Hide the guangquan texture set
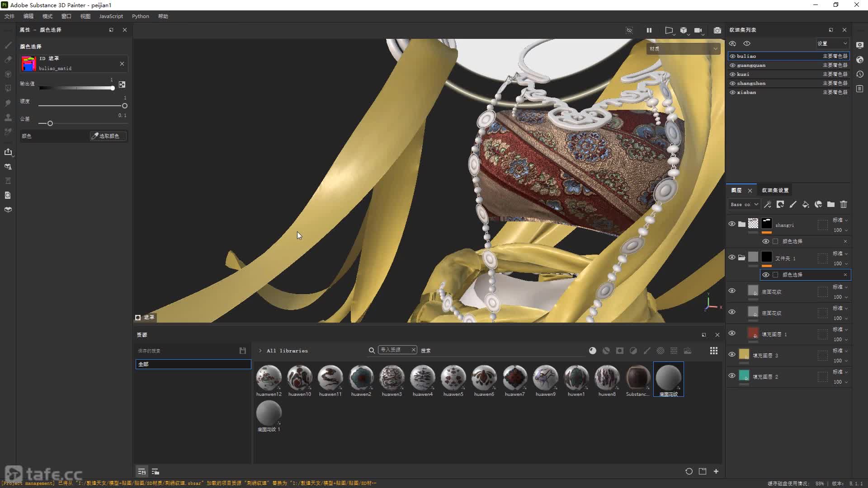This screenshot has width=868, height=488. click(732, 65)
